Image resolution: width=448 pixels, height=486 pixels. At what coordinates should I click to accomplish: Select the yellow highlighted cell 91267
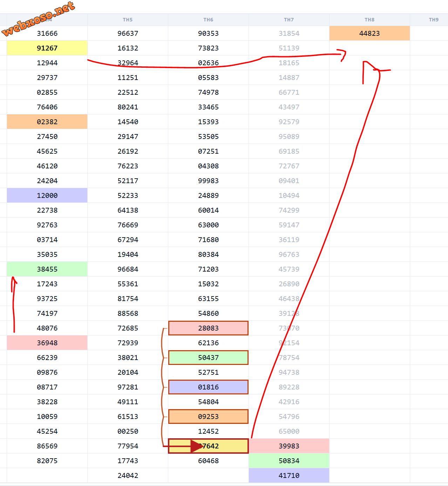click(47, 48)
